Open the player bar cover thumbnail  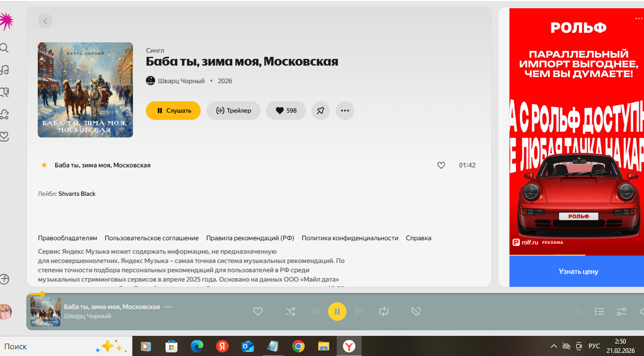point(46,312)
